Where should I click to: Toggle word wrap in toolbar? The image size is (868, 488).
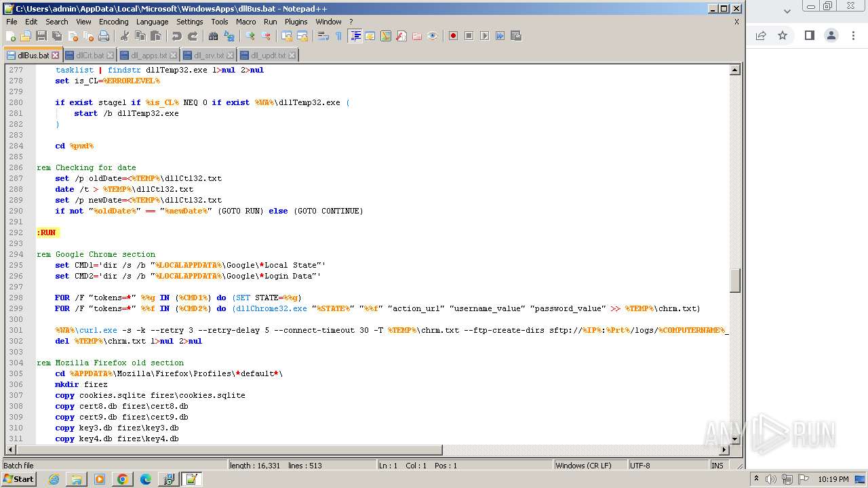323,36
